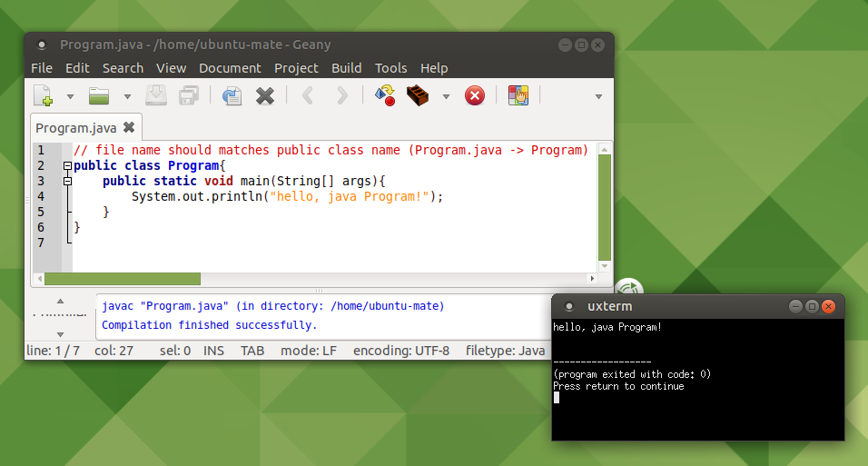Close the uxterm window
Image resolution: width=868 pixels, height=466 pixels.
pos(828,306)
